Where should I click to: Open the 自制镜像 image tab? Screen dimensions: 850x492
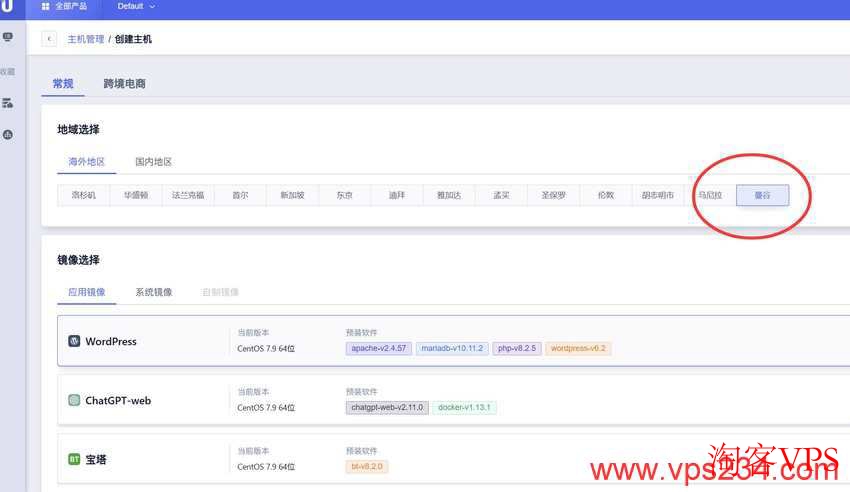220,292
